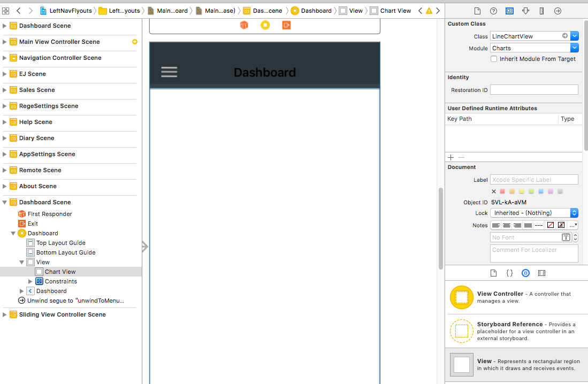
Task: Open the Quick Help inspector
Action: tap(493, 11)
